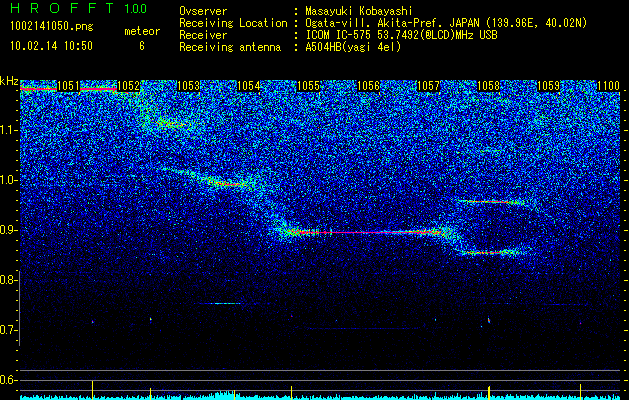Click the ICOM IC-575 receiver text
The width and height of the screenshot is (629, 400).
tap(401, 35)
